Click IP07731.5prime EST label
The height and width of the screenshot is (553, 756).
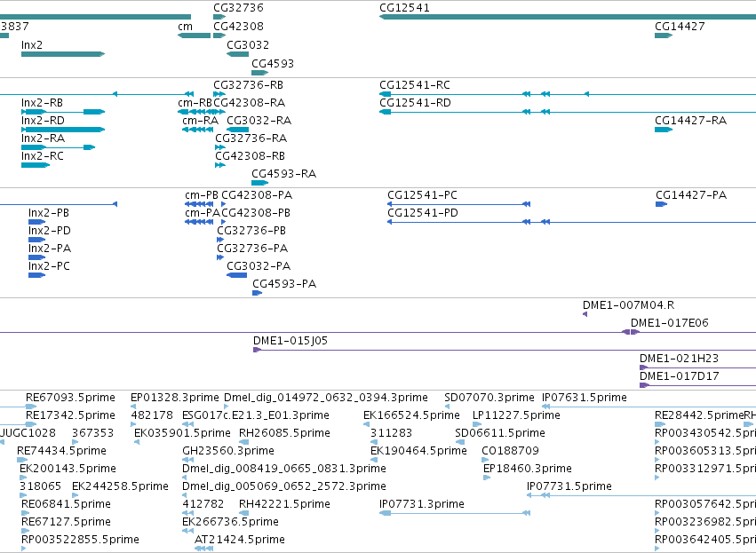tap(569, 486)
